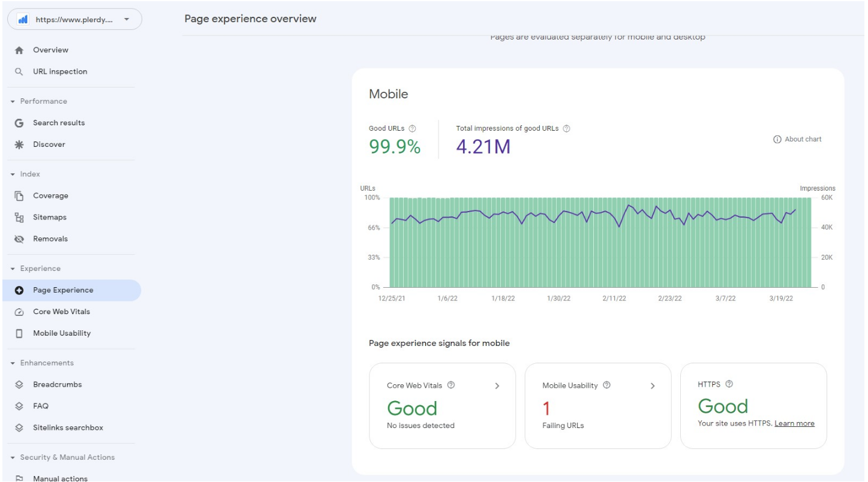
Task: Click the About chart button
Action: (798, 139)
